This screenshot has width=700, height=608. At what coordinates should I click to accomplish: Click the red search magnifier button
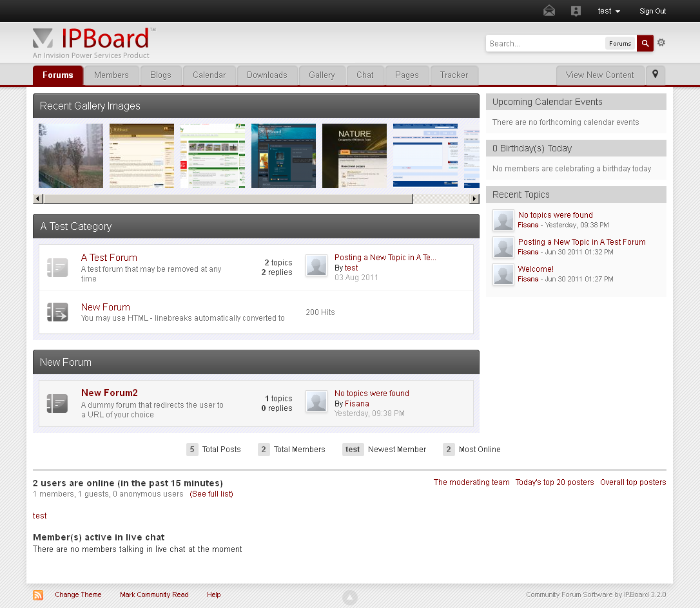pyautogui.click(x=645, y=43)
